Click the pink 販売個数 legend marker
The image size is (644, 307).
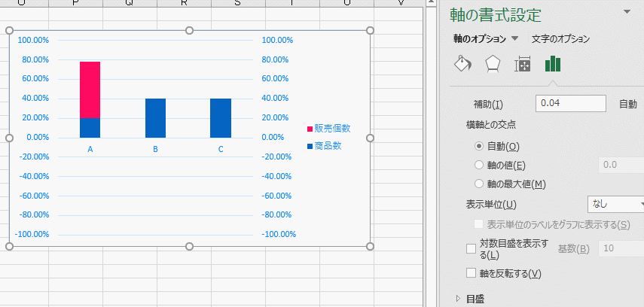[310, 129]
